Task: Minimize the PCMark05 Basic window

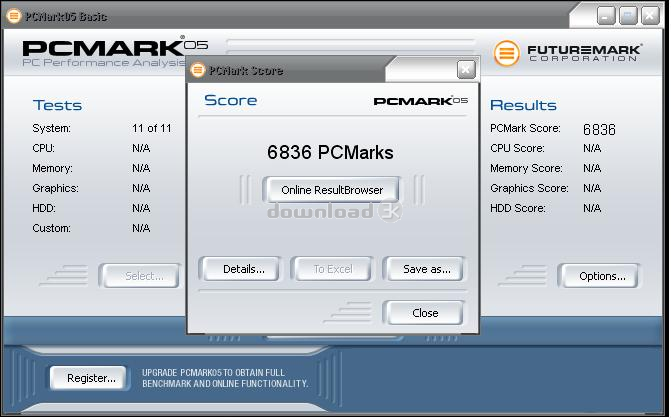Action: tap(606, 16)
